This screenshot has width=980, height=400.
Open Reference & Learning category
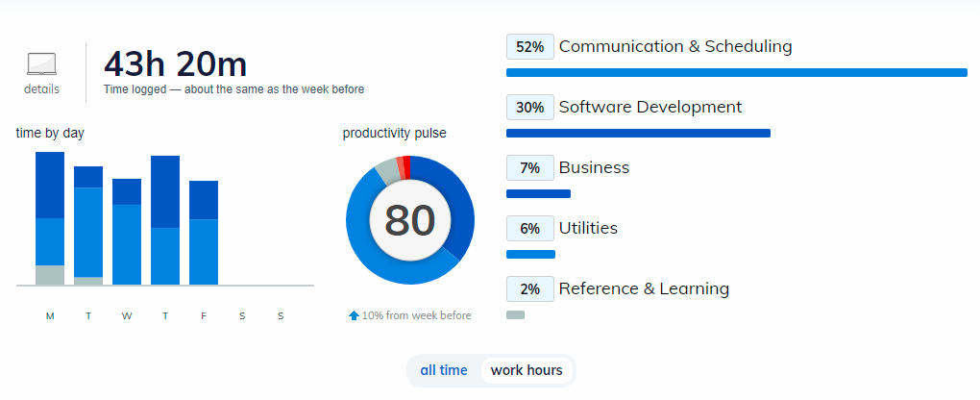[x=644, y=288]
